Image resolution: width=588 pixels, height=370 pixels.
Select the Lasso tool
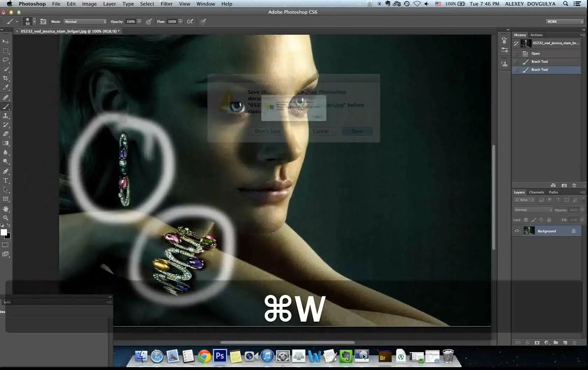click(6, 60)
